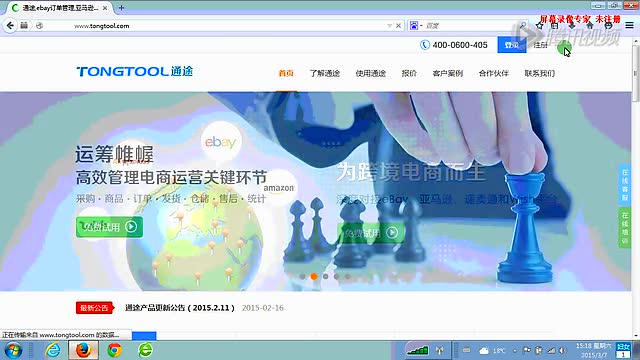Click the blue 在线客服 side tab
The image size is (640, 360).
pyautogui.click(x=625, y=184)
